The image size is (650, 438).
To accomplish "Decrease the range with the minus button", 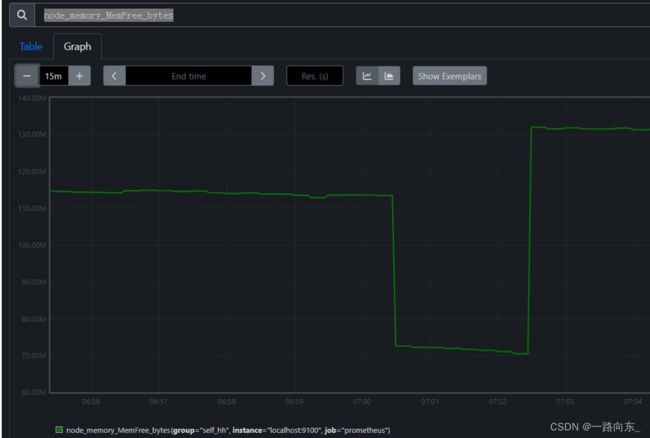I will coord(27,76).
